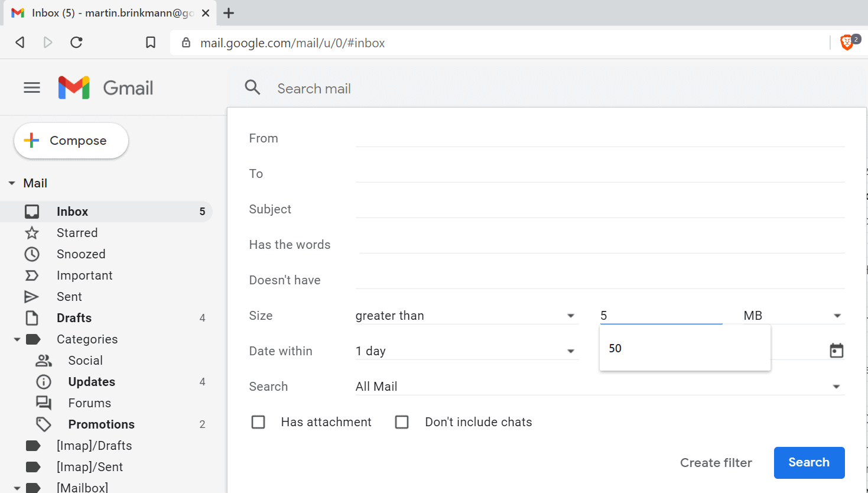Click the Doesn't have field
Viewport: 868px width, 493px height.
coord(600,280)
